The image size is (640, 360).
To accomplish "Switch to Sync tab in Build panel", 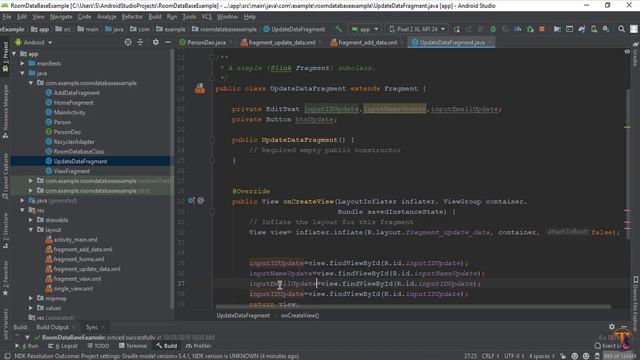I will click(92, 327).
